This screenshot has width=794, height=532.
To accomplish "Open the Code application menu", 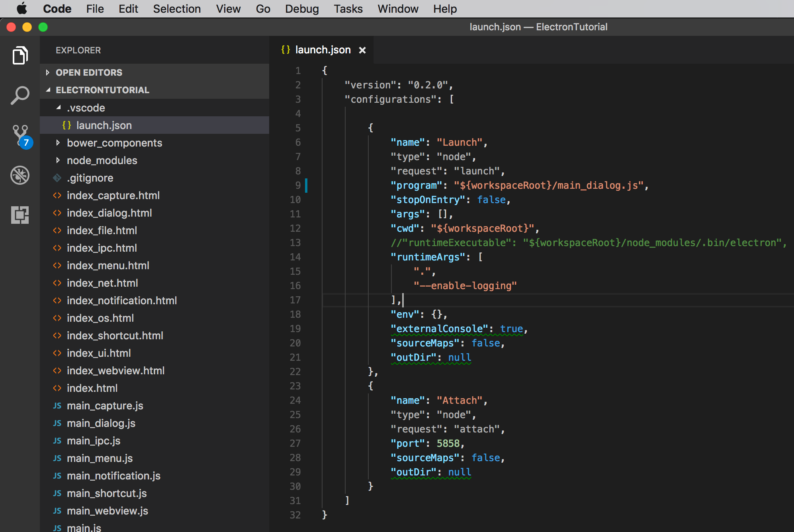I will [x=57, y=9].
